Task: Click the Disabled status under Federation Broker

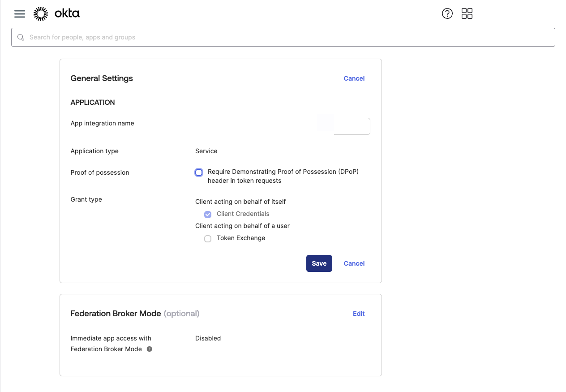Action: 208,338
